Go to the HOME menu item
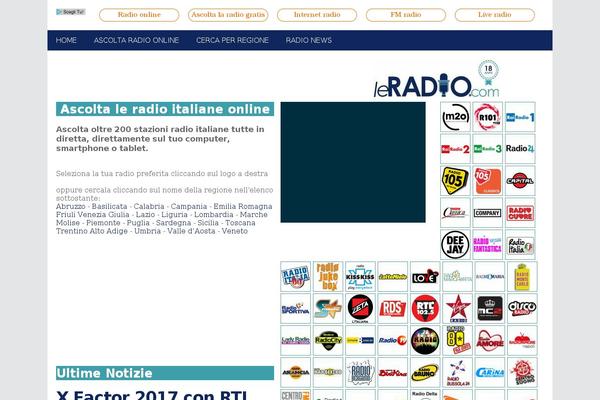This screenshot has width=600, height=400. 66,40
